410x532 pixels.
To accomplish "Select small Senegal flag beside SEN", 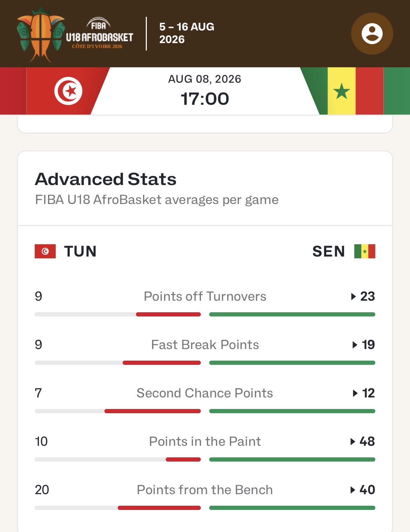I will click(365, 251).
